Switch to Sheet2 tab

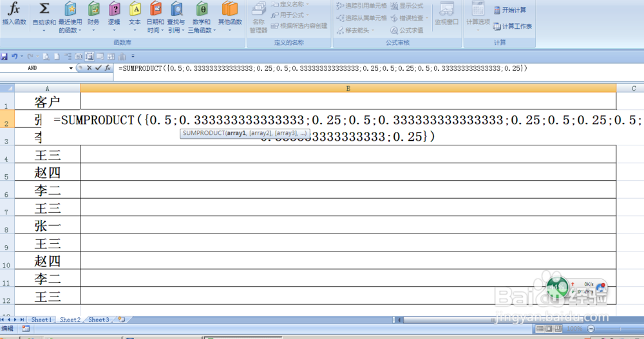[70, 320]
